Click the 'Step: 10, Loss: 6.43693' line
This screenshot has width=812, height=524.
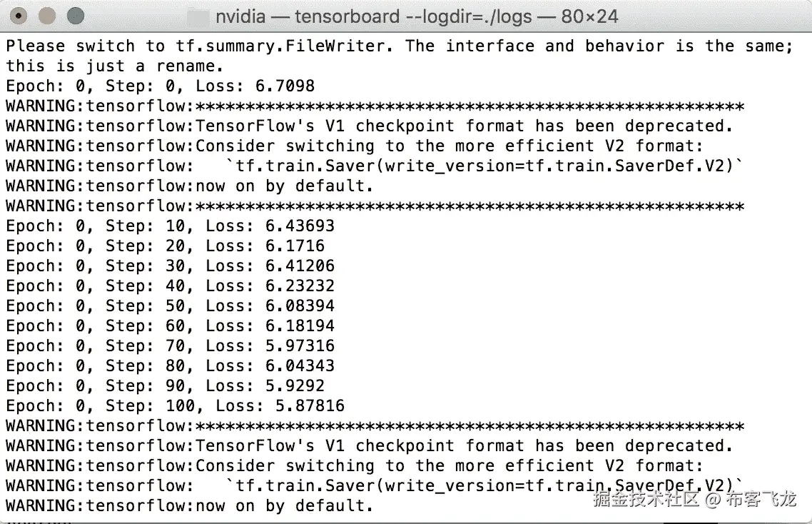click(170, 226)
